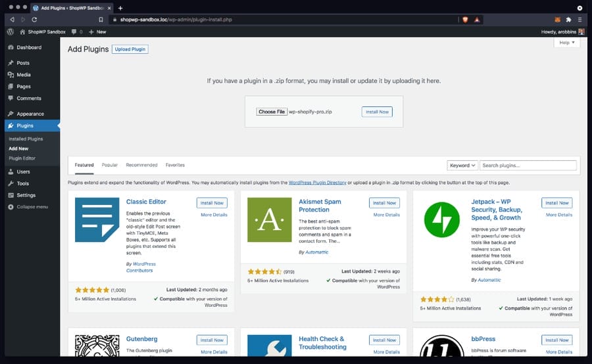Click the Media icon in sidebar
The width and height of the screenshot is (592, 364).
coord(11,75)
